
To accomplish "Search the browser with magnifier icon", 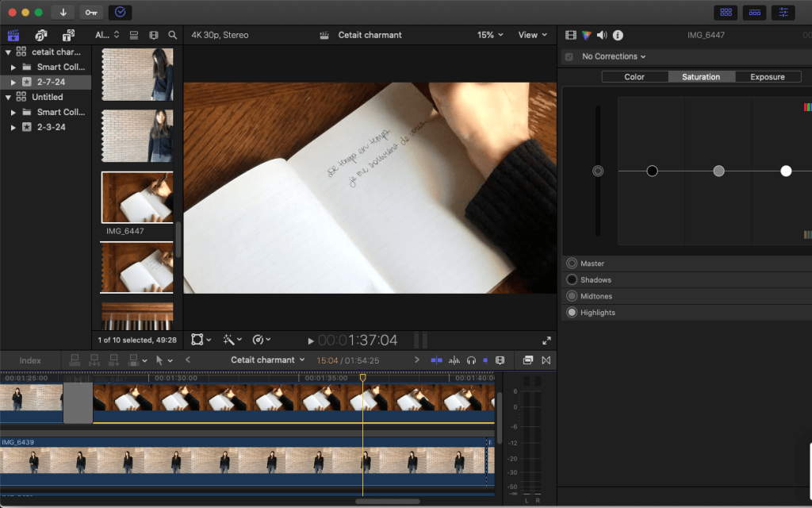I will [x=173, y=35].
